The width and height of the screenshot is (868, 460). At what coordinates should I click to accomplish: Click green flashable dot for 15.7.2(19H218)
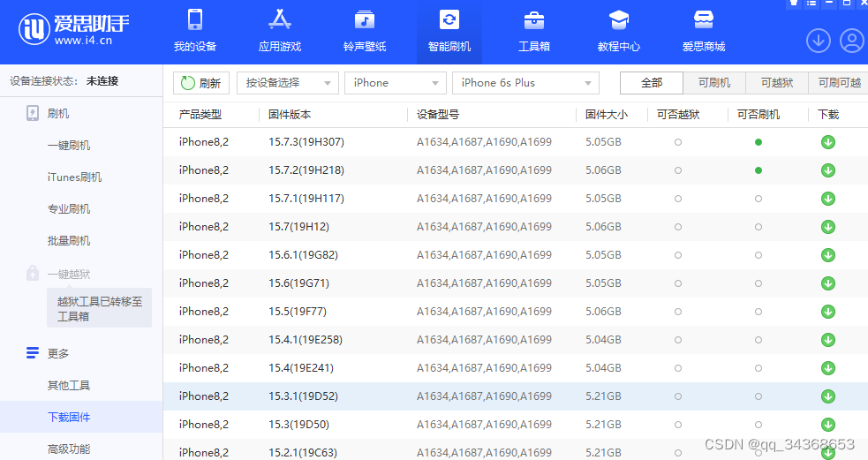(x=759, y=170)
